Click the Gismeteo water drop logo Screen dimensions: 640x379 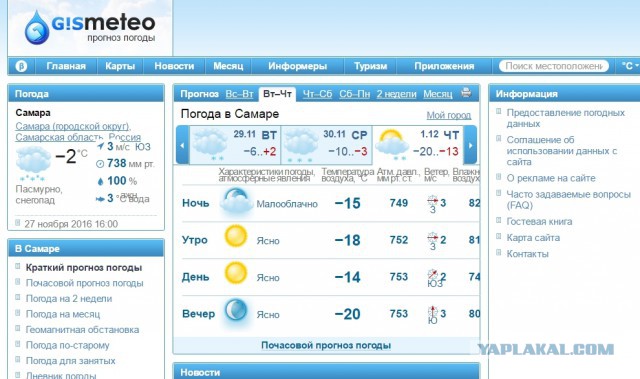[x=37, y=28]
